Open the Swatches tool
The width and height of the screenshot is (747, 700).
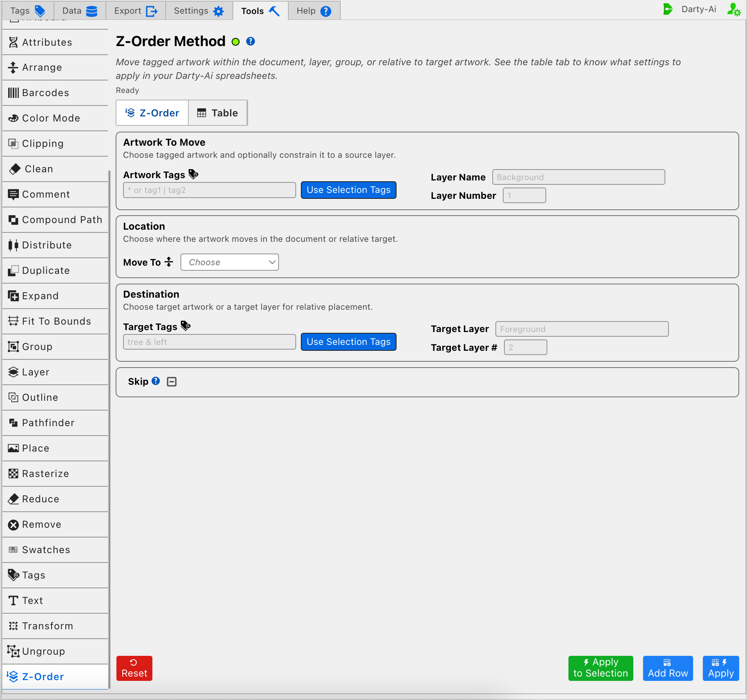55,550
